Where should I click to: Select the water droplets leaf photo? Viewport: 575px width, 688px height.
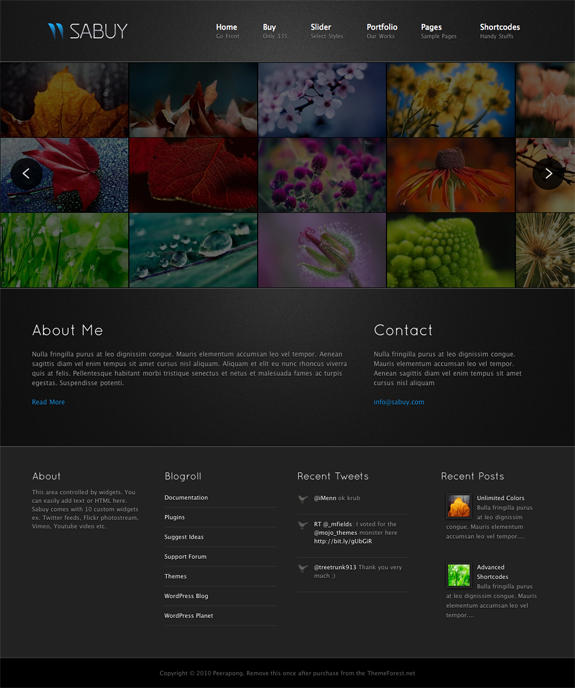[193, 250]
